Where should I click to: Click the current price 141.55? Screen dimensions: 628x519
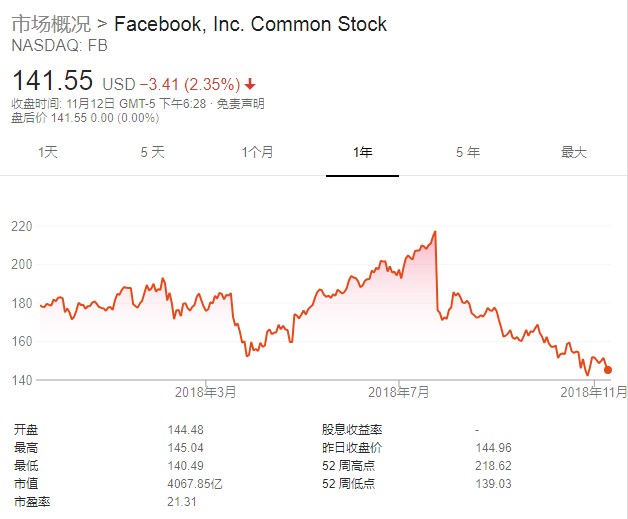[52, 80]
